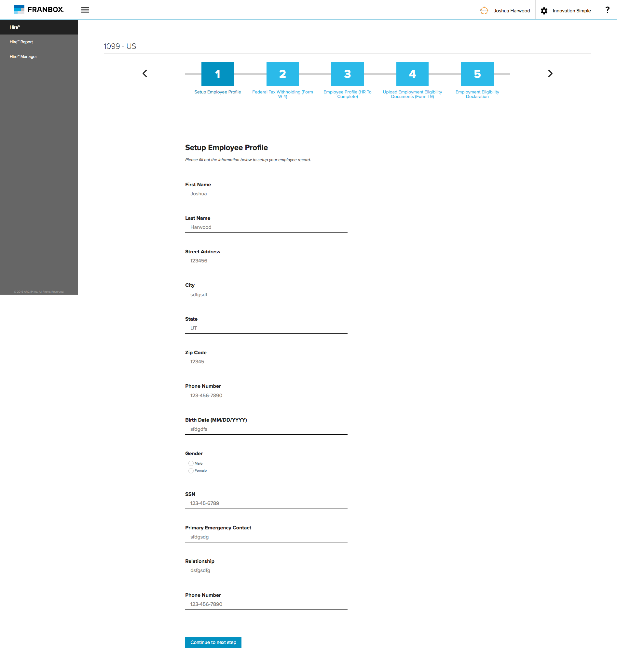Click Employee Profile (HR To Complete) label
The width and height of the screenshot is (617, 672).
[347, 94]
